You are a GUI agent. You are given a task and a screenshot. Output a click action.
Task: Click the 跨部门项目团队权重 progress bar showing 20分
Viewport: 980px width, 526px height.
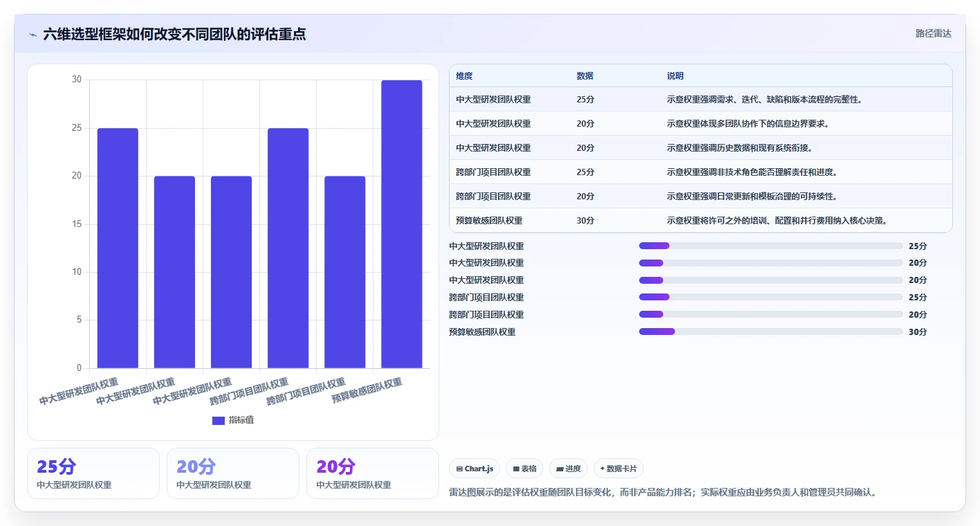pyautogui.click(x=771, y=314)
